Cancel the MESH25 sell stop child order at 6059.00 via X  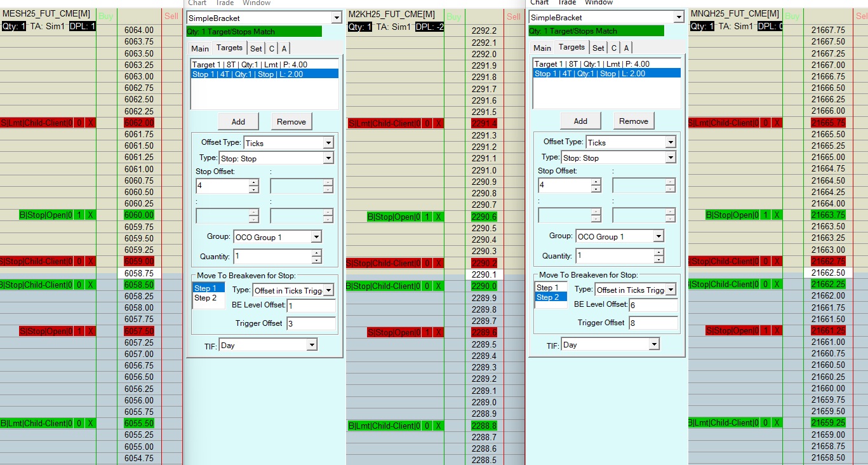(x=91, y=261)
